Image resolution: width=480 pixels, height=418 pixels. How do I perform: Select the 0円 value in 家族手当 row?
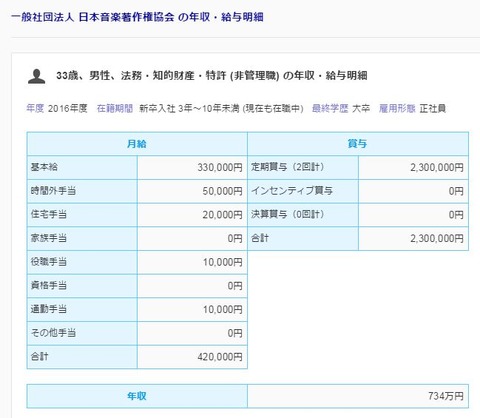[x=235, y=239]
